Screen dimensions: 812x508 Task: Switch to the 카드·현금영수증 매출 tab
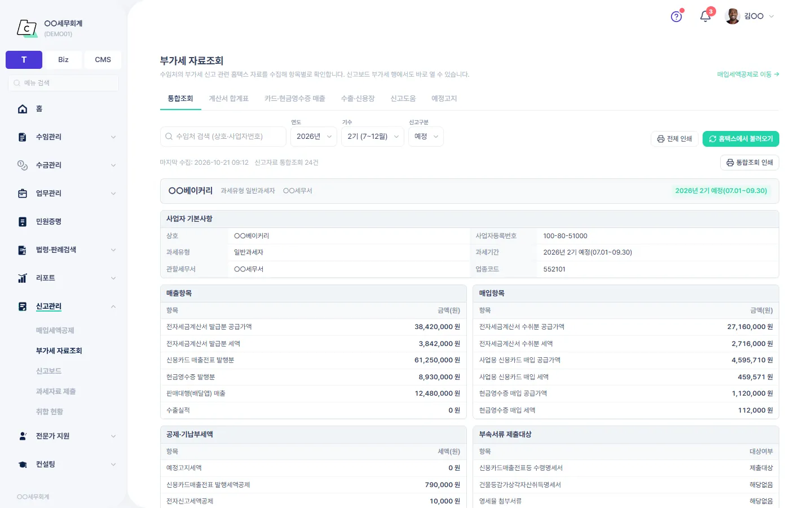(295, 99)
